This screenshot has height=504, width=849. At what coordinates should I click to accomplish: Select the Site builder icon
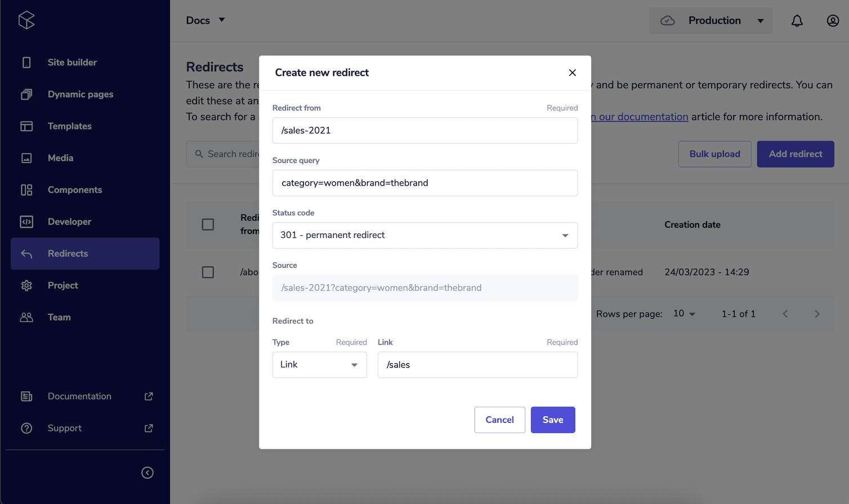pos(26,62)
